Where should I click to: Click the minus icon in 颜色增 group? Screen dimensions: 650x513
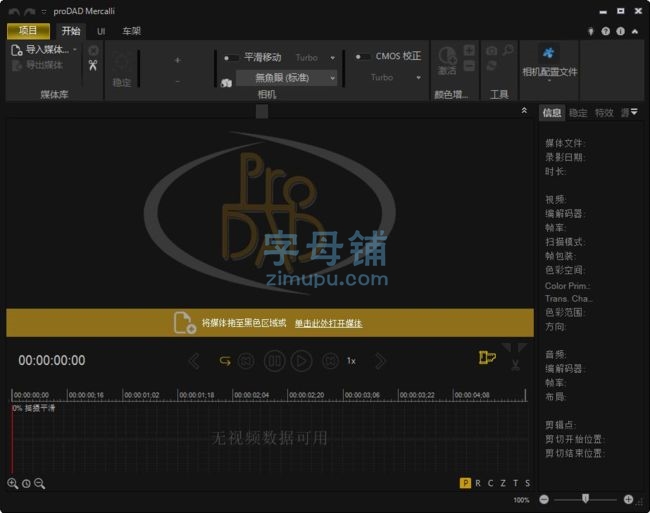[469, 65]
